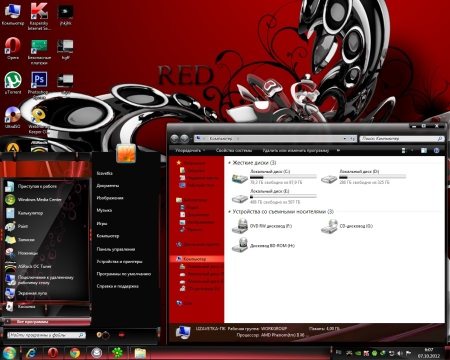Open Панель управления from Start menu
This screenshot has width=450, height=360.
tap(116, 249)
